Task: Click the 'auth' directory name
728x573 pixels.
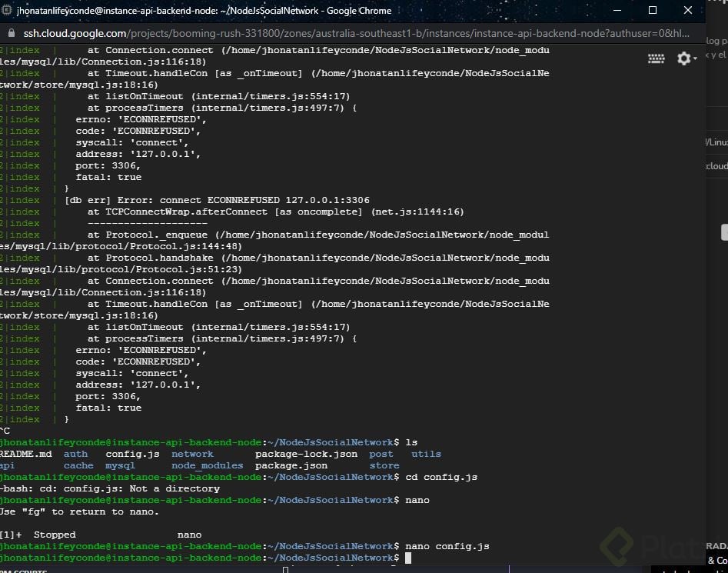Action: click(75, 454)
